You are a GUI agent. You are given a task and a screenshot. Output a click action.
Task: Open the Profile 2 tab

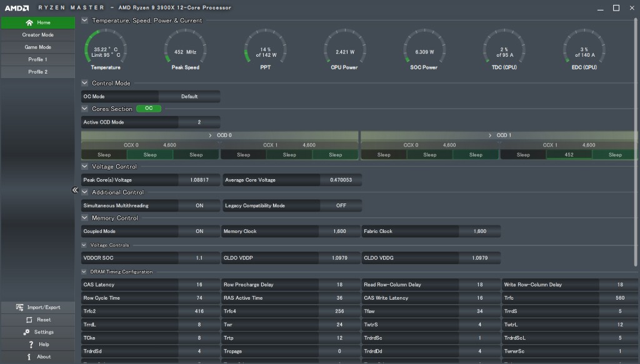(37, 72)
